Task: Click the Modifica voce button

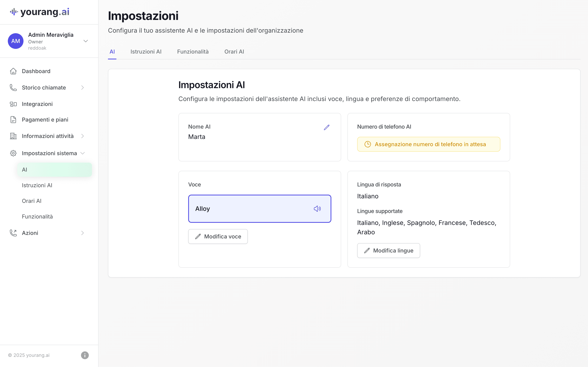Action: (218, 236)
